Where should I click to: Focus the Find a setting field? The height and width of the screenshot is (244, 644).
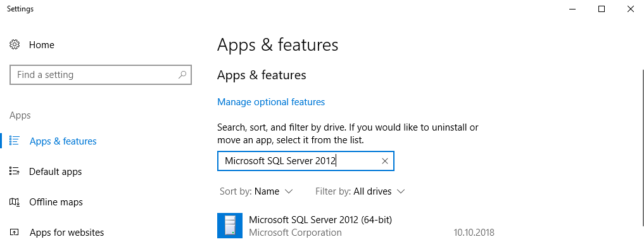click(101, 75)
